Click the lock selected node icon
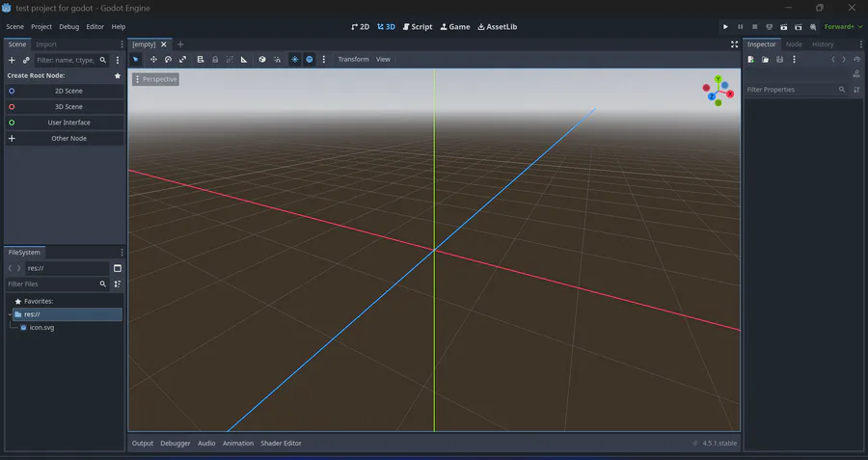Viewport: 868px width, 460px height. coord(215,59)
